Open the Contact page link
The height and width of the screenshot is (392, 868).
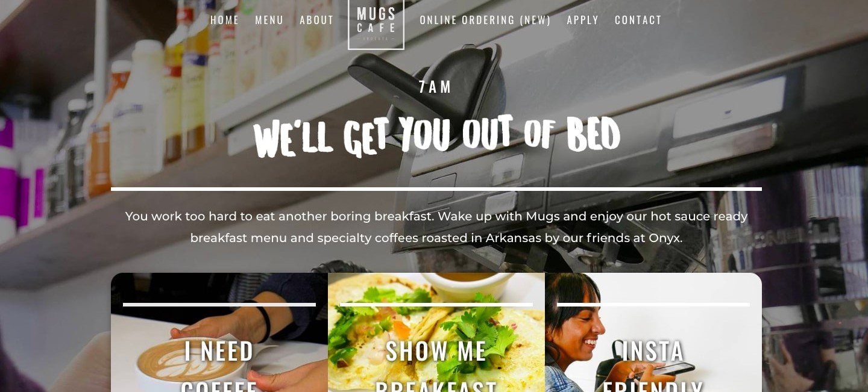(638, 20)
